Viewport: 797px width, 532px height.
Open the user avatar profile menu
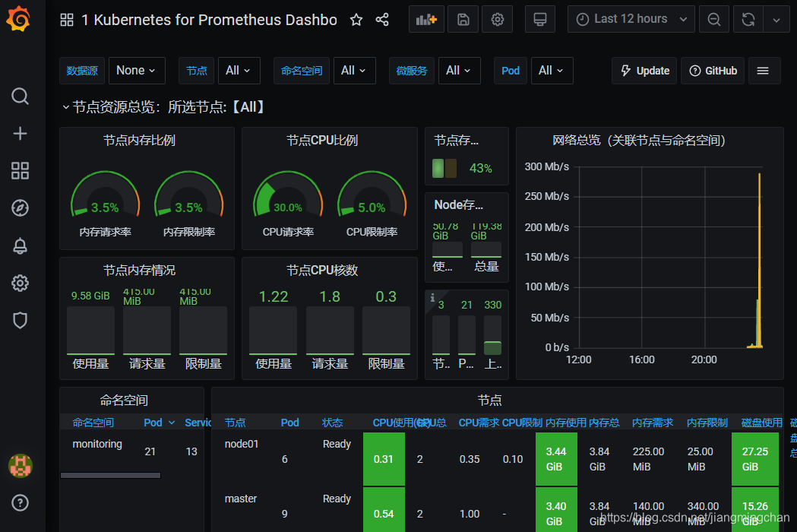[21, 466]
